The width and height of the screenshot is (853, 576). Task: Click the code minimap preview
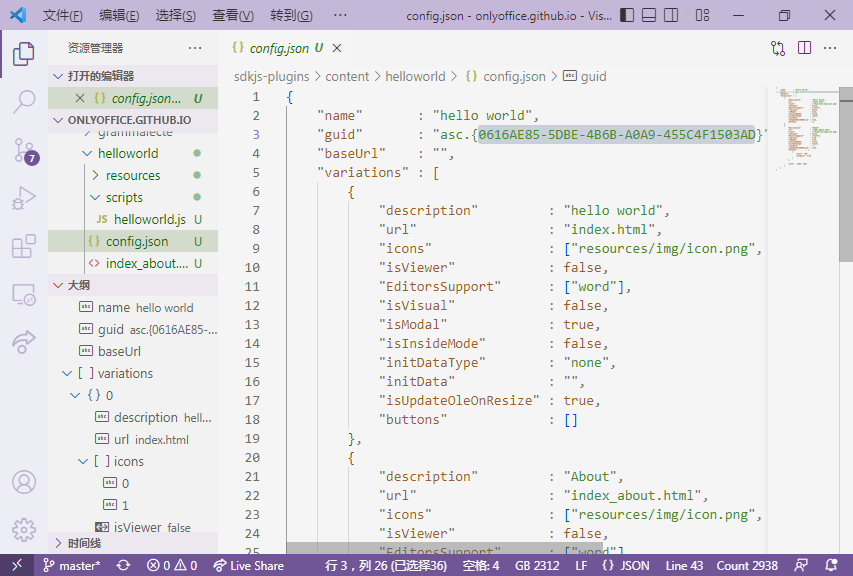coord(806,129)
